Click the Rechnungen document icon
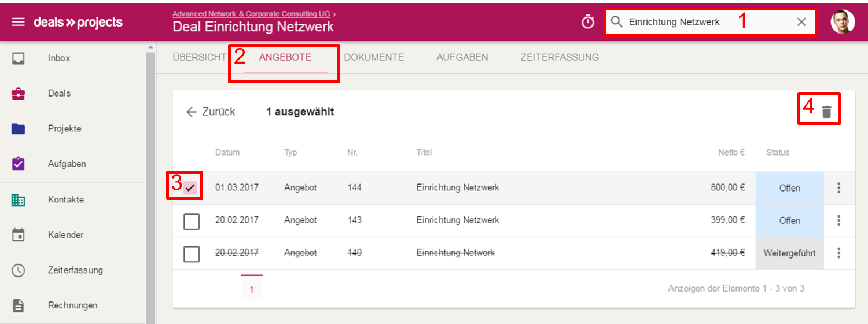 point(19,305)
